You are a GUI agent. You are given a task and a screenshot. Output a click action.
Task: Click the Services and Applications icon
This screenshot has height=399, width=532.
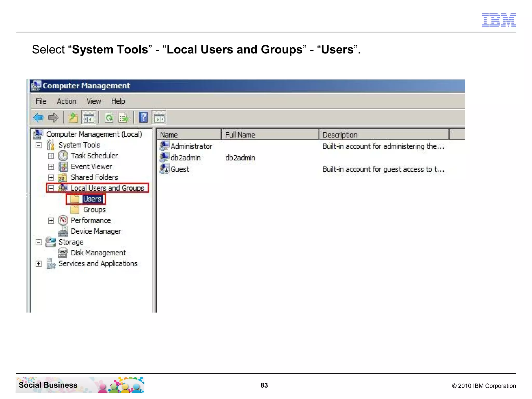point(51,263)
